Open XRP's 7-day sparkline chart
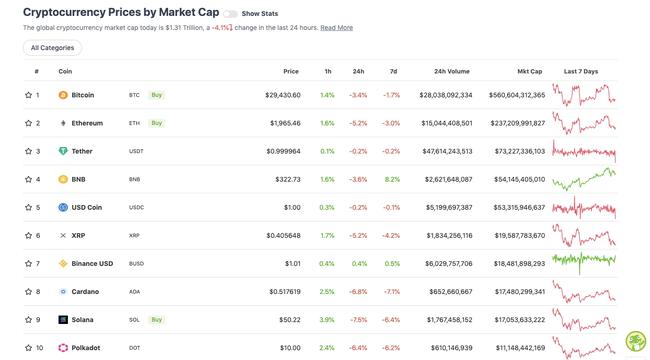Image resolution: width=650 pixels, height=360 pixels. click(584, 236)
